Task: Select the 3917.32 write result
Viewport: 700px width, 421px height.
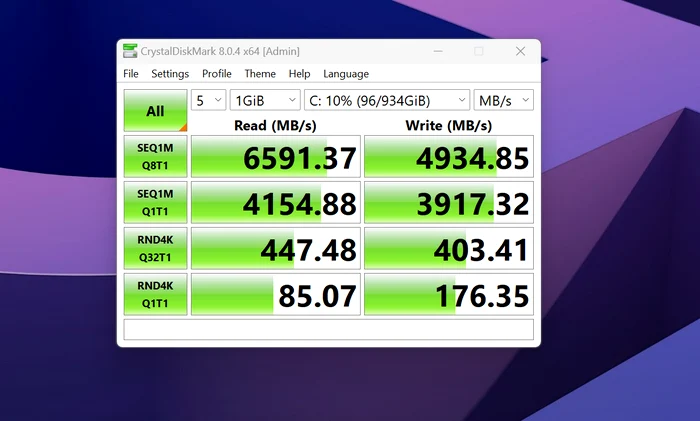Action: point(449,203)
